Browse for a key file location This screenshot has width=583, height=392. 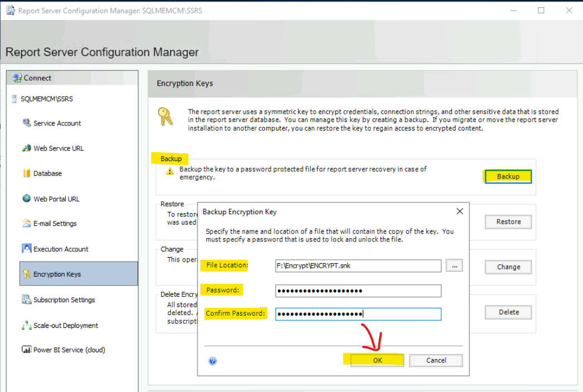pos(454,265)
